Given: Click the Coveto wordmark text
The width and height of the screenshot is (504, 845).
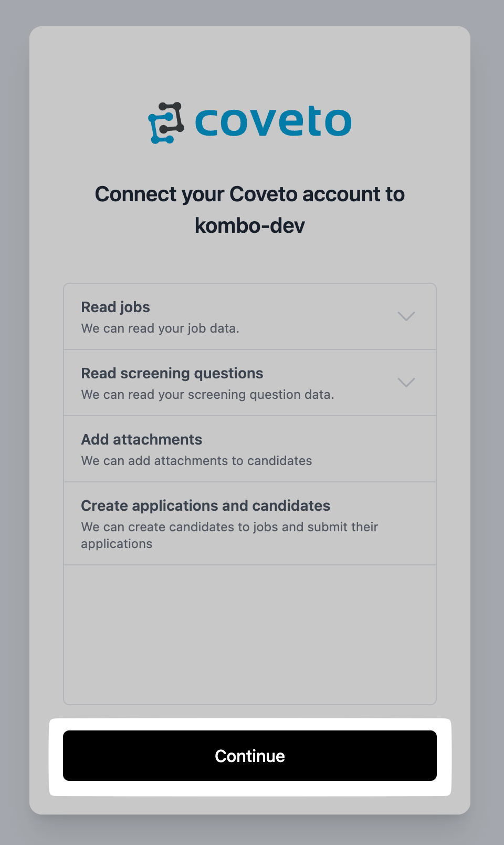Looking at the screenshot, I should click(273, 121).
